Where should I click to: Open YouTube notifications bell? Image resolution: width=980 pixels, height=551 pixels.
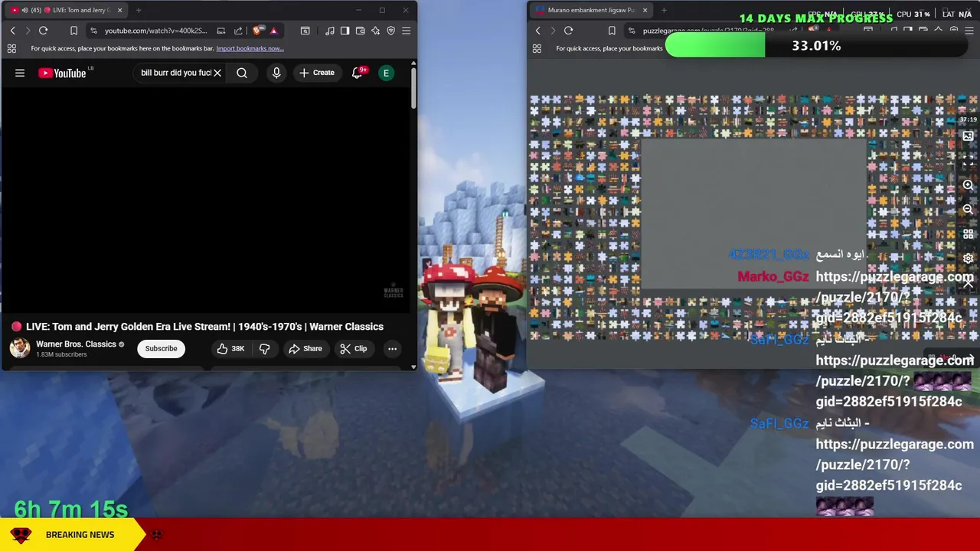[x=357, y=73]
